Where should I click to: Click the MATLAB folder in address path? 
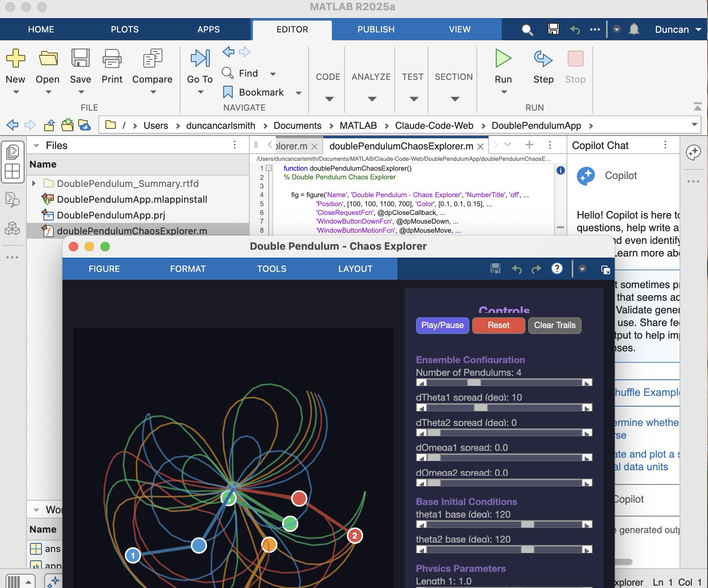358,125
